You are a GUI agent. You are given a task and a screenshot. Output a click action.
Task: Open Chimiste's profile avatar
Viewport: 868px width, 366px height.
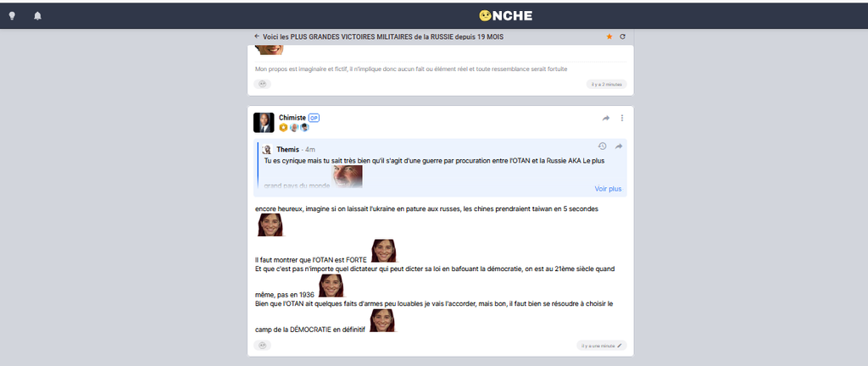point(264,122)
